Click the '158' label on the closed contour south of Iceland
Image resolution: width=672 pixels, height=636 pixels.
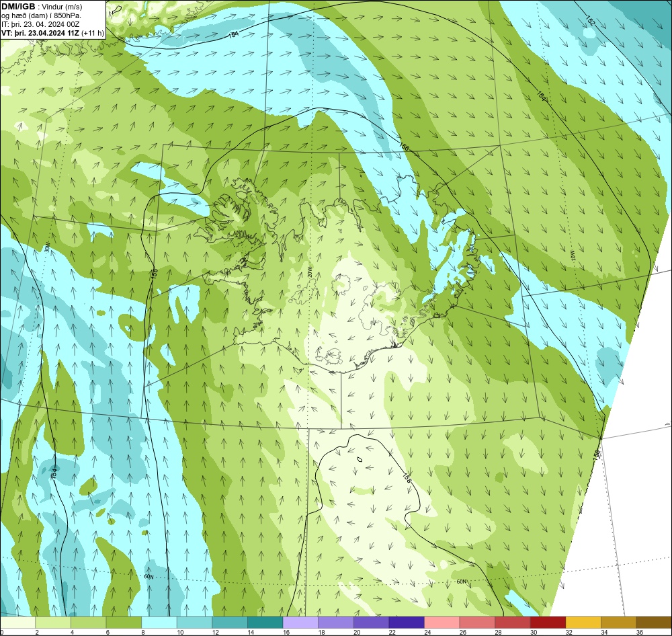pos(407,478)
